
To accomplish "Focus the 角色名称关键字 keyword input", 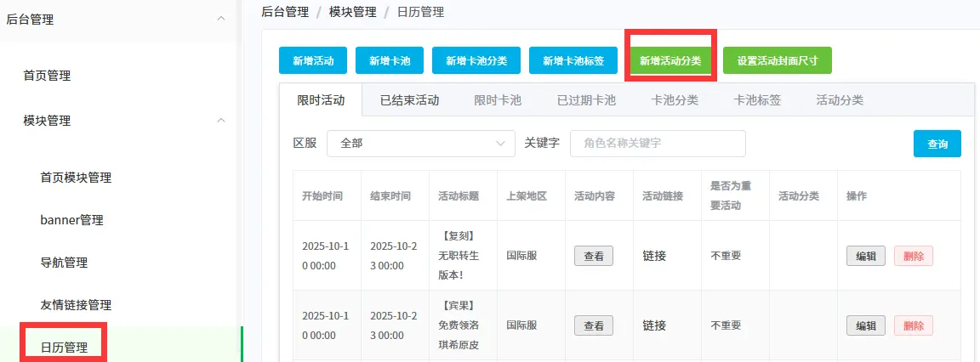I will 657,144.
